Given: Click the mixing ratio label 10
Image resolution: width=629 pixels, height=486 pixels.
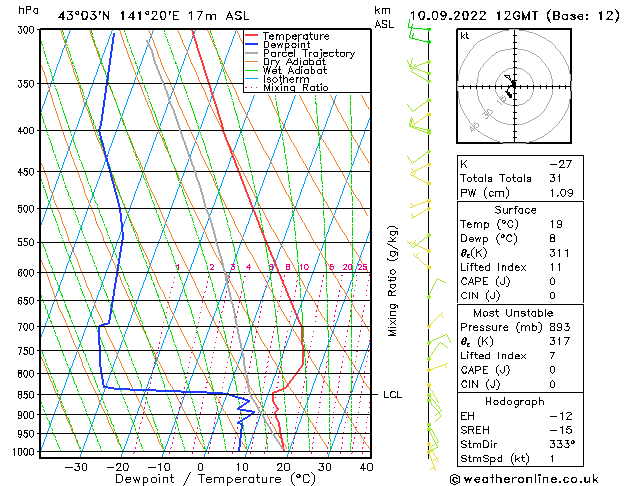Looking at the screenshot, I should 304,267.
